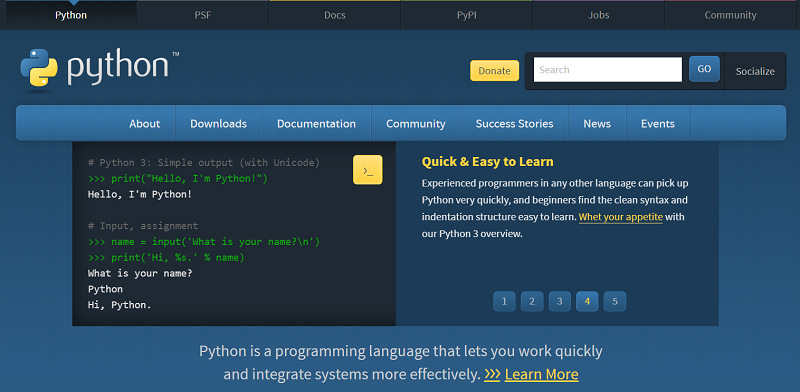Click the '# Python 3: Simple output' comment
800x392 pixels.
[x=204, y=163]
